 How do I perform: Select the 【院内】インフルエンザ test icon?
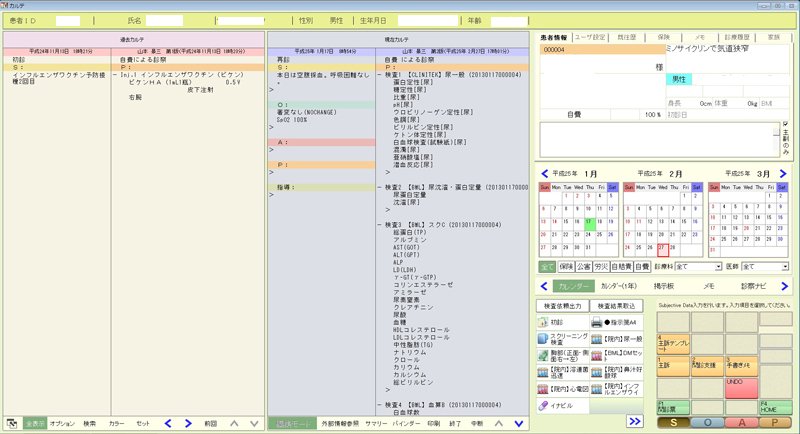(x=596, y=389)
